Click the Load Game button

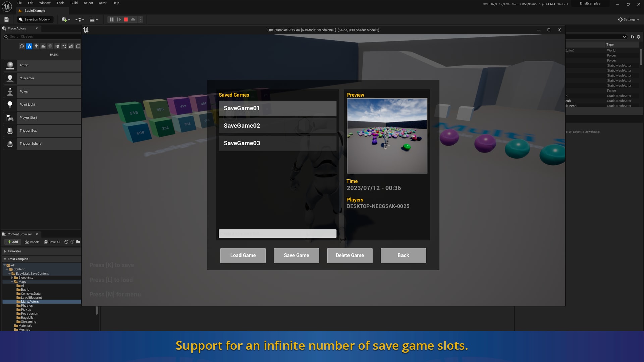coord(243,255)
